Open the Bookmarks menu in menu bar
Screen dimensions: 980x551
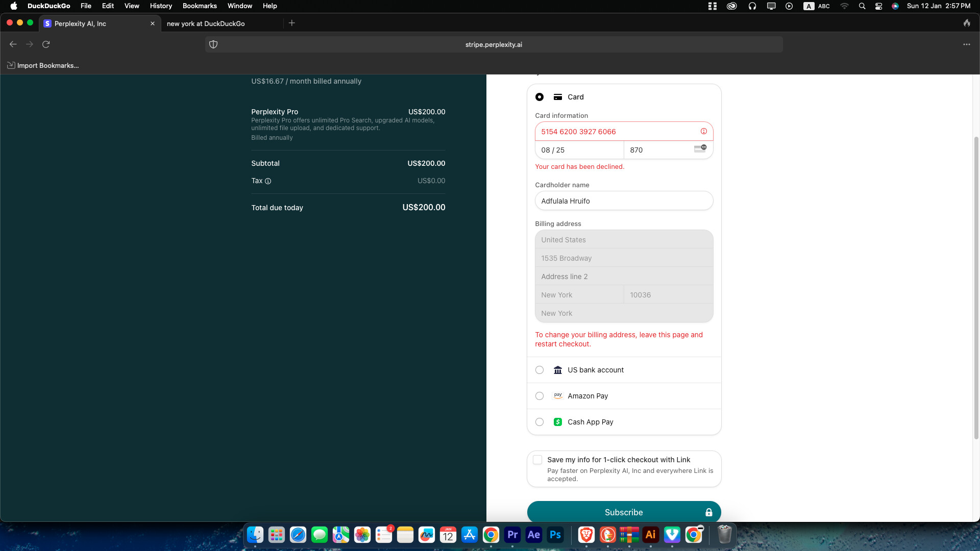[200, 6]
